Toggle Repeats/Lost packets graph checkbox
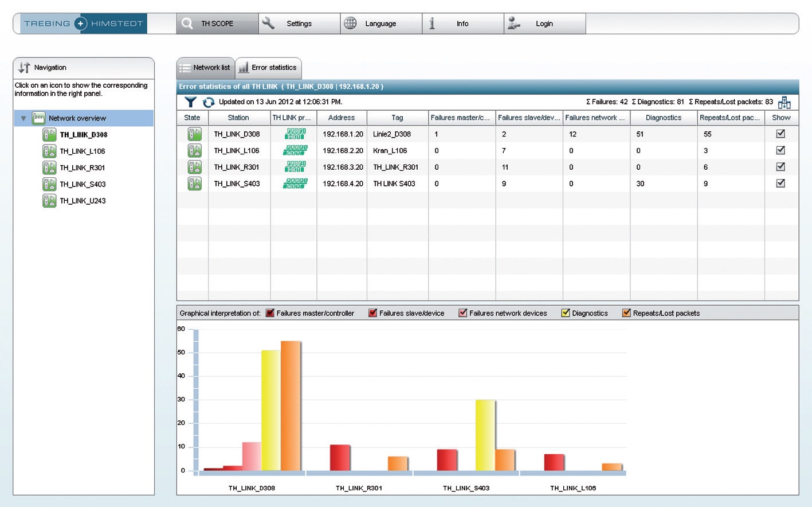This screenshot has width=812, height=507. click(x=626, y=313)
